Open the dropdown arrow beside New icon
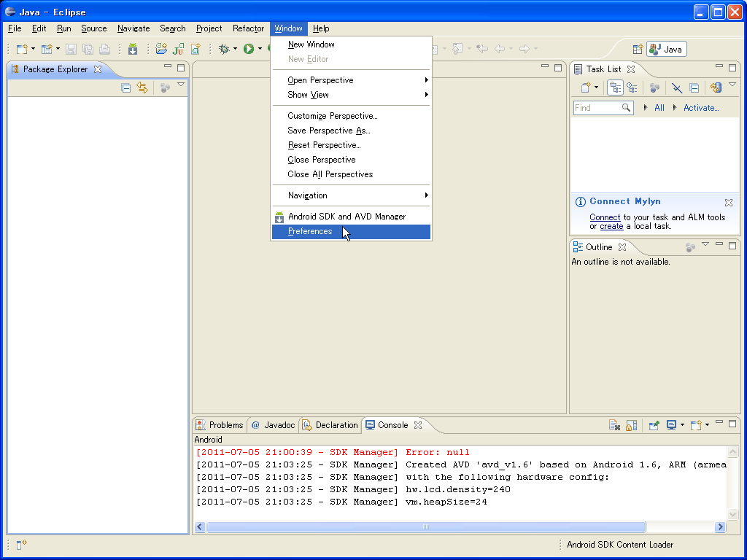The image size is (747, 560). point(33,49)
